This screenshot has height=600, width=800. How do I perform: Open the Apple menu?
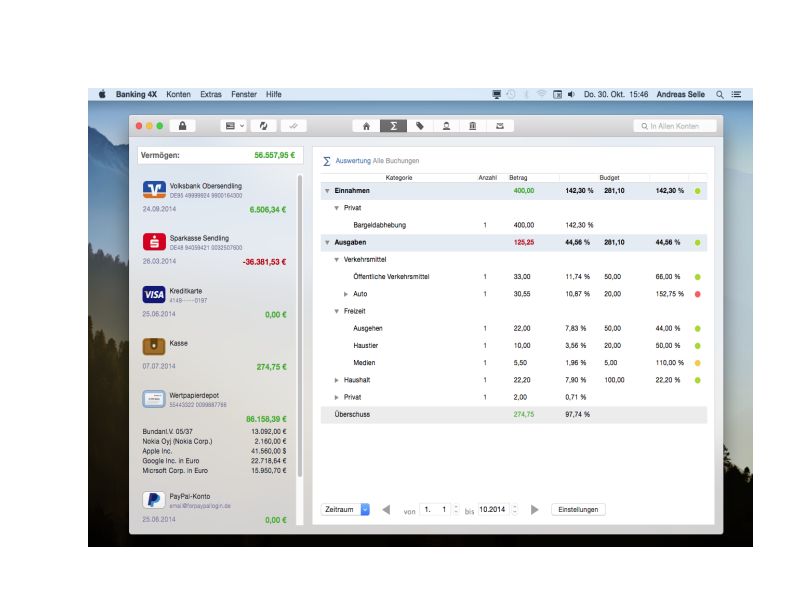(x=102, y=94)
